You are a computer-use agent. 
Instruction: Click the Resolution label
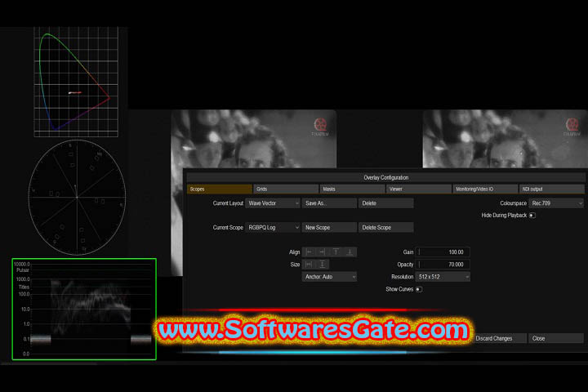402,277
